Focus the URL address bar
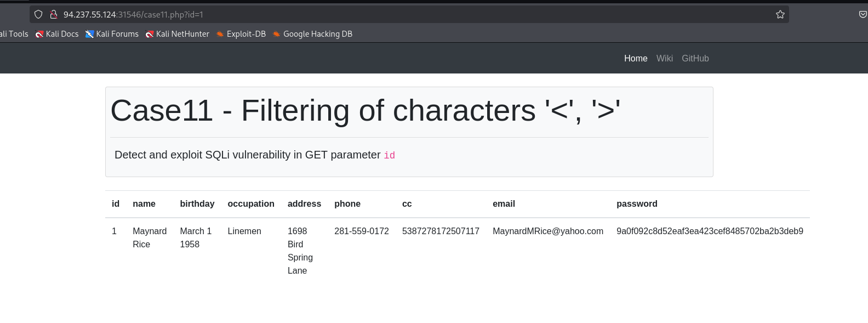The width and height of the screenshot is (868, 323). 384,14
